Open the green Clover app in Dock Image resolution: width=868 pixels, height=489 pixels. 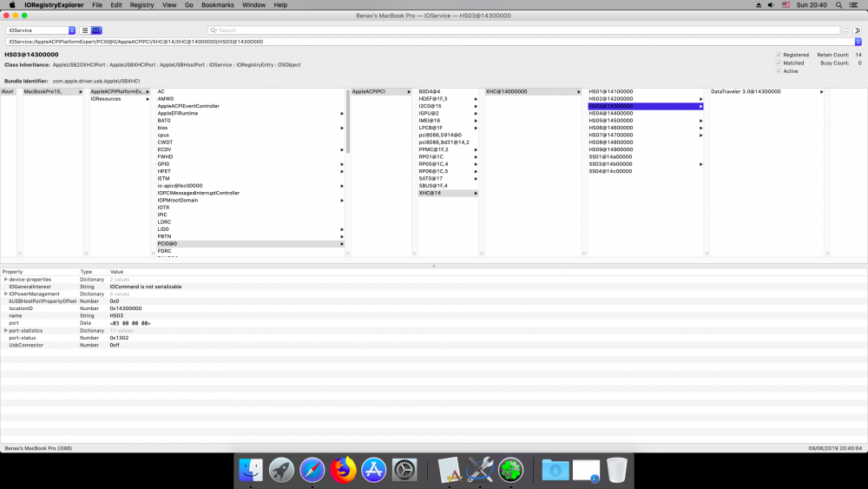510,470
